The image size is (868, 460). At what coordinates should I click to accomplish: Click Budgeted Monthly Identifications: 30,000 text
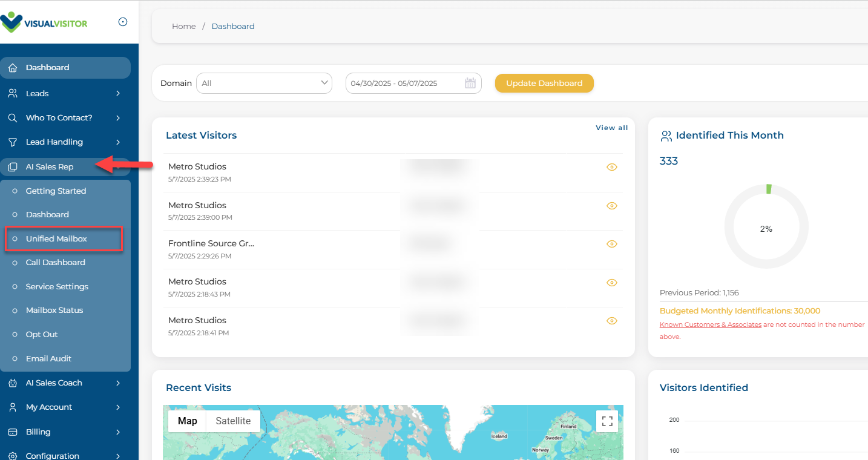pos(740,311)
